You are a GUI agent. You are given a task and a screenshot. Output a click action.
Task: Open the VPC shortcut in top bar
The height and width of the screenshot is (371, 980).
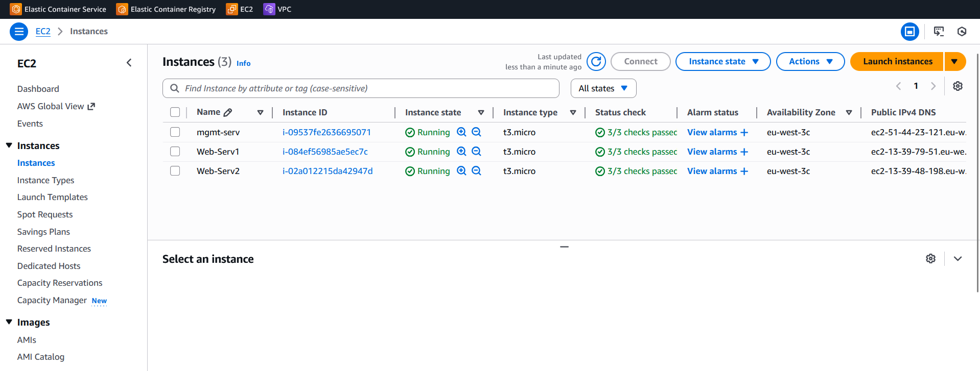tap(277, 9)
